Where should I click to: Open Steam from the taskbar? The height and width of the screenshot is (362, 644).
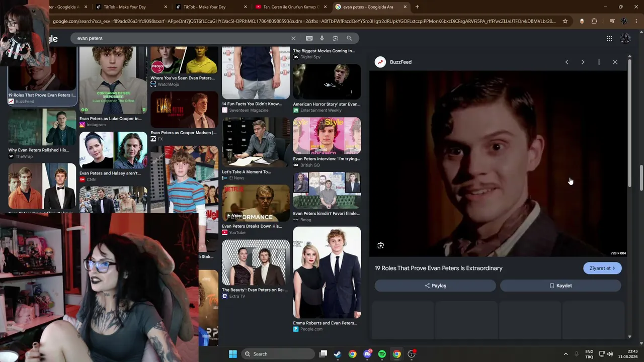tap(338, 354)
